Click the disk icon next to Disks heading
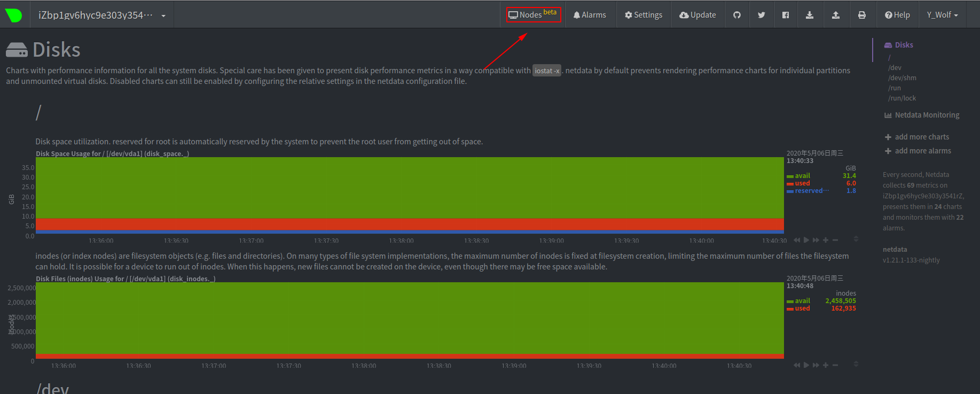Screen dimensions: 980x394 click(17, 50)
